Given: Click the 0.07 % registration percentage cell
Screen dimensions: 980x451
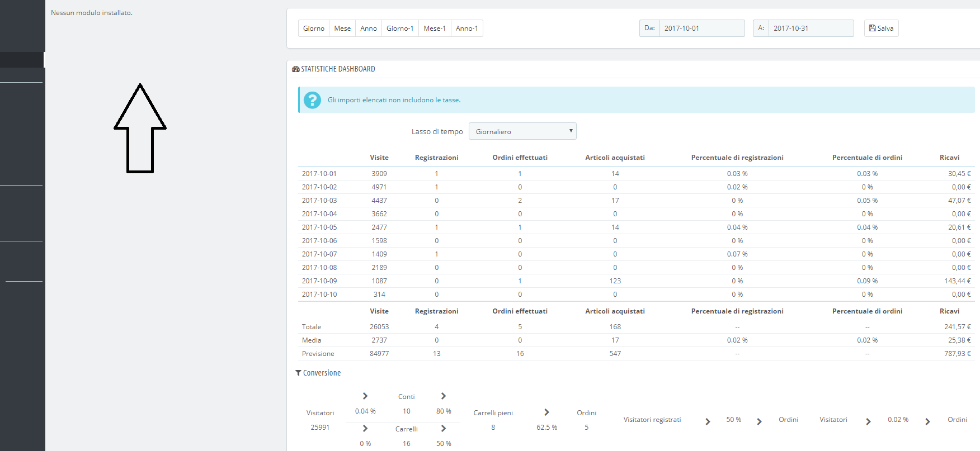Looking at the screenshot, I should pos(737,254).
